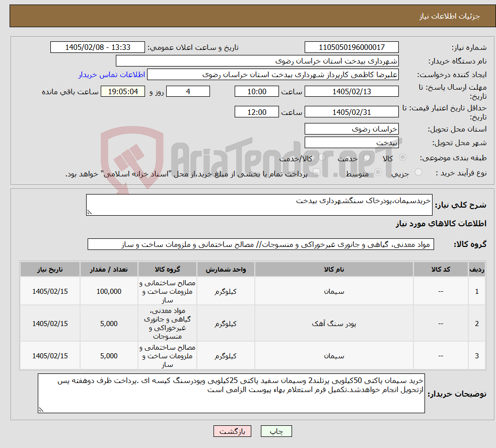Select the متوسط purchase type radio

click(378, 172)
